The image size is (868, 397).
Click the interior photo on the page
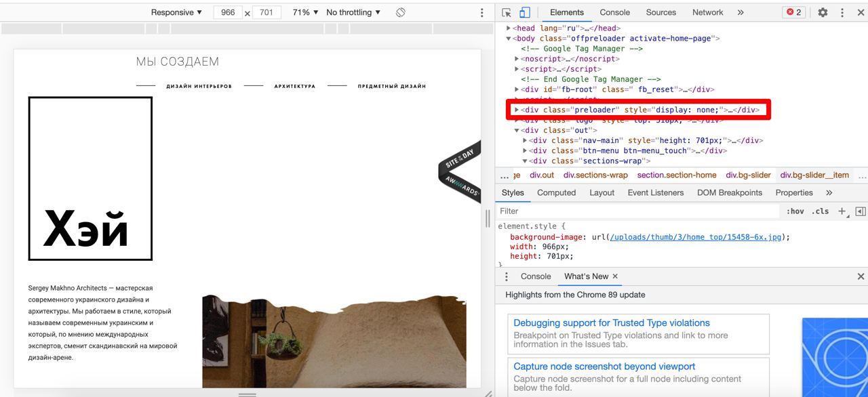coord(334,342)
